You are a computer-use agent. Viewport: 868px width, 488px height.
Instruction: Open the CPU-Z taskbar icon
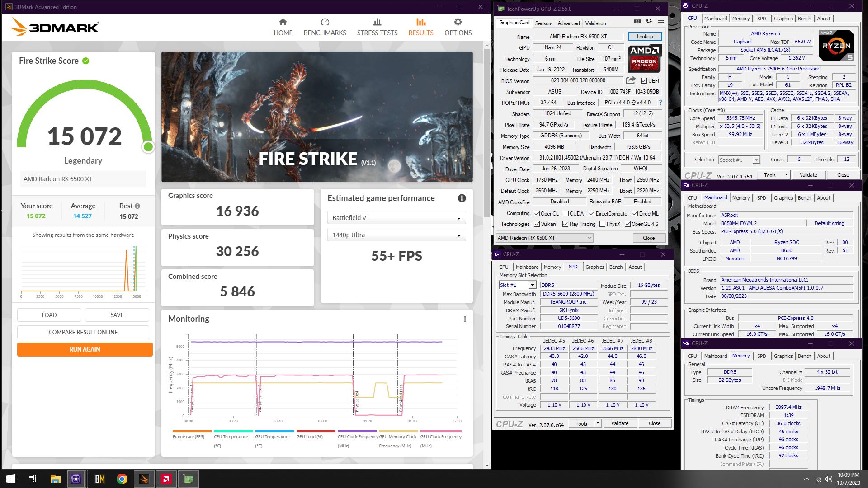[x=76, y=479]
